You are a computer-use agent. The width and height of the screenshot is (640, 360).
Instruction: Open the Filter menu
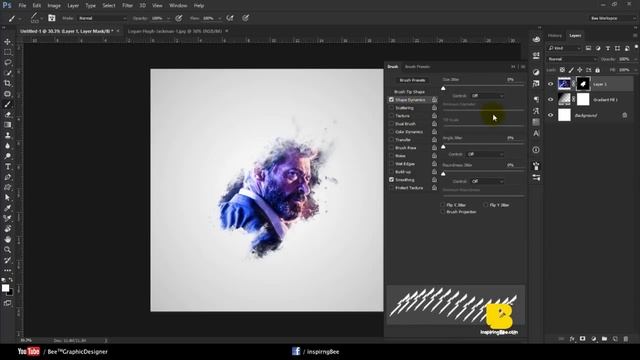click(127, 6)
